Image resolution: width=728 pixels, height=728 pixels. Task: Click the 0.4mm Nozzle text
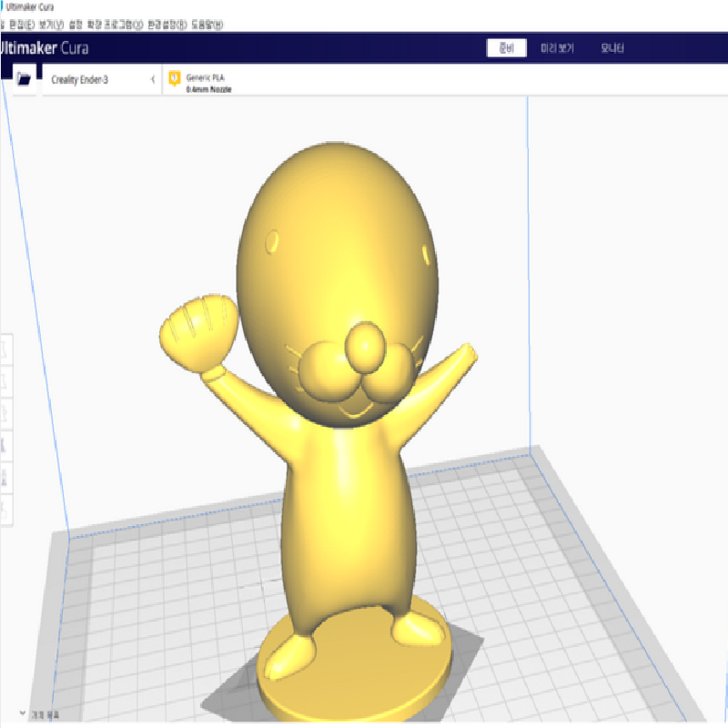208,89
